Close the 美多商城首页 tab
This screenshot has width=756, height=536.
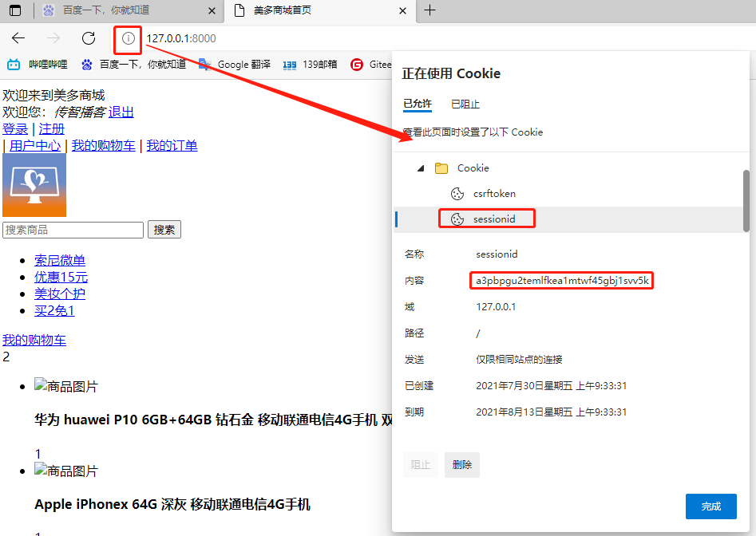(x=402, y=10)
